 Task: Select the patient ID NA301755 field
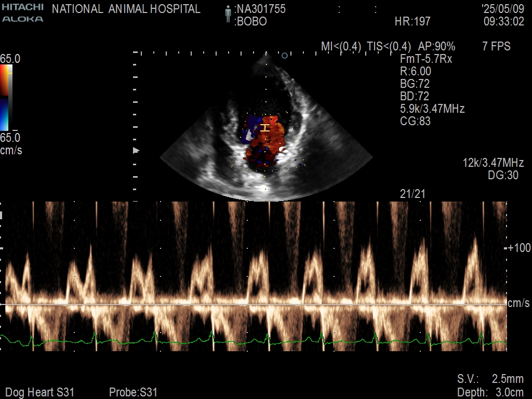point(260,9)
